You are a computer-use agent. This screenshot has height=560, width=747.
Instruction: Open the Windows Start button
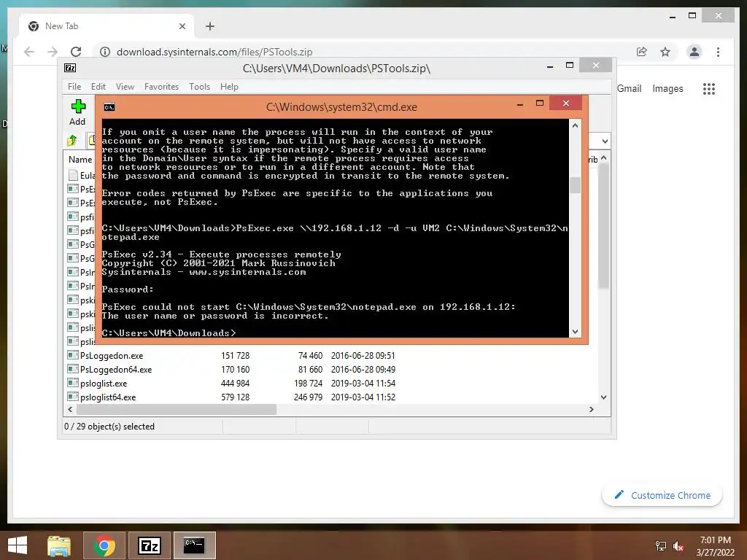(18, 545)
